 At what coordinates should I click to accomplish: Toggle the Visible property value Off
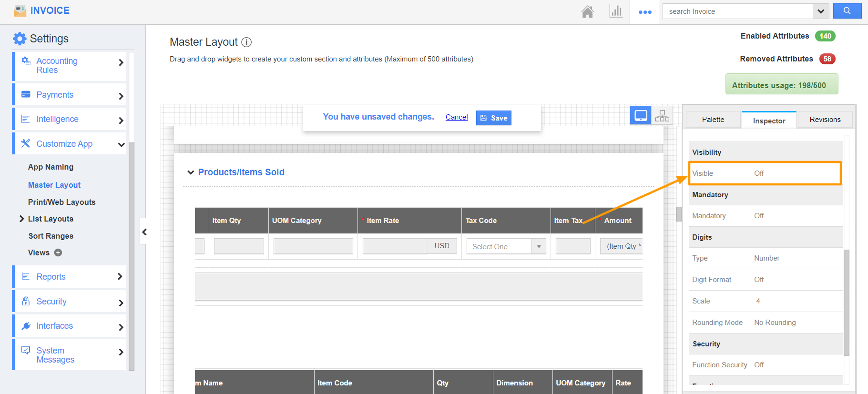[x=796, y=173]
